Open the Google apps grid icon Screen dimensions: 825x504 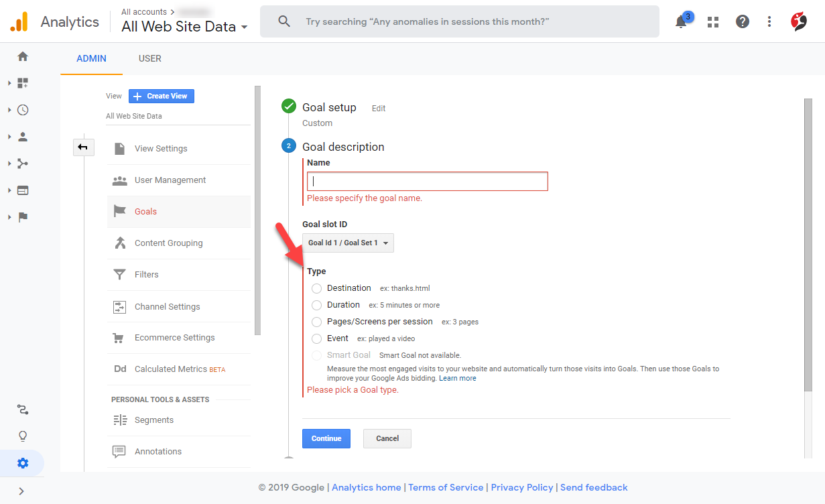pos(712,21)
